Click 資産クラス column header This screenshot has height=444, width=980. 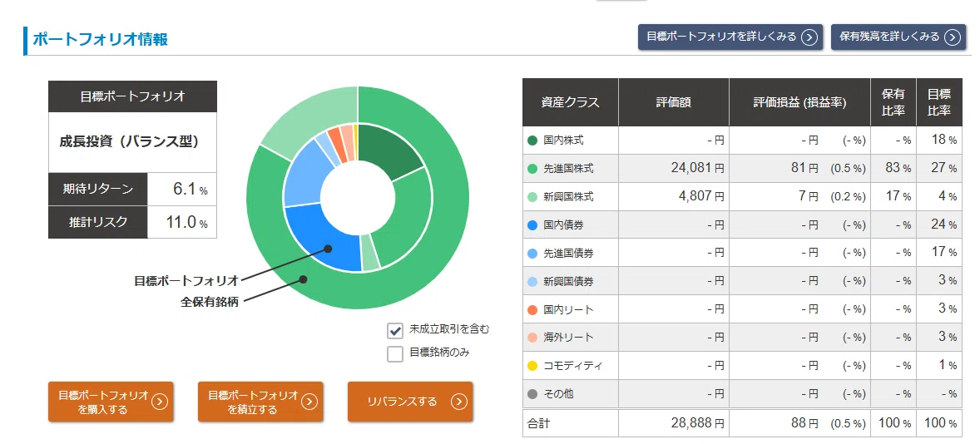570,102
